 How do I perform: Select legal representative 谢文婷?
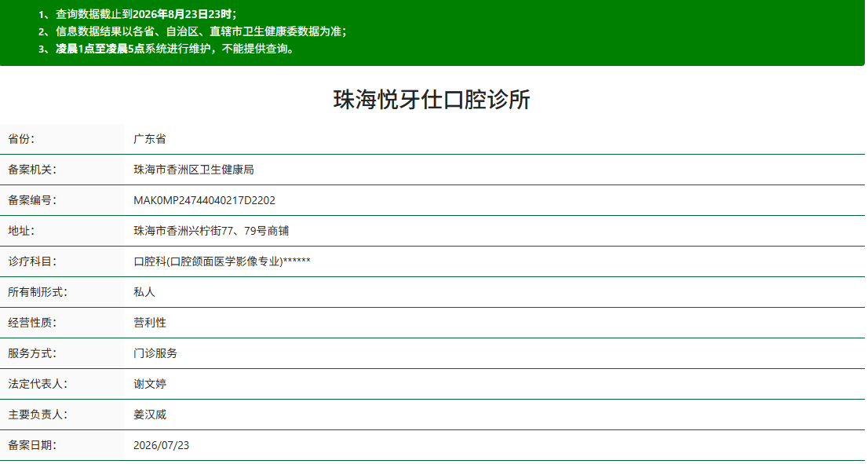coord(149,384)
